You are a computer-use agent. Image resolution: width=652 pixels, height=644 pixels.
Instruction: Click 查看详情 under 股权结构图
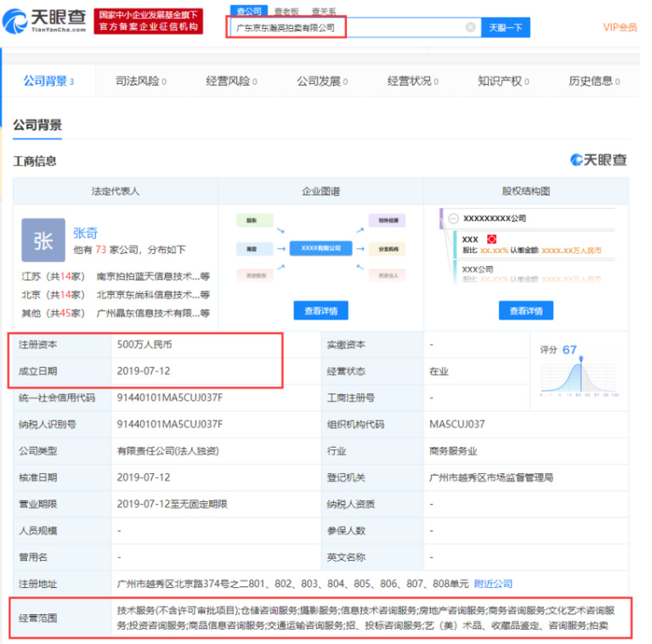[x=526, y=310]
